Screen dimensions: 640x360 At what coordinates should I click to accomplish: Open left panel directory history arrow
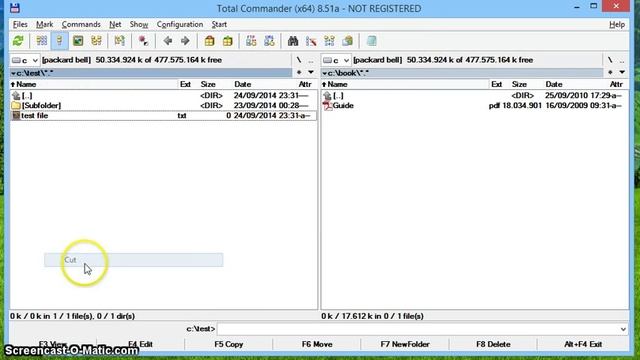[311, 72]
